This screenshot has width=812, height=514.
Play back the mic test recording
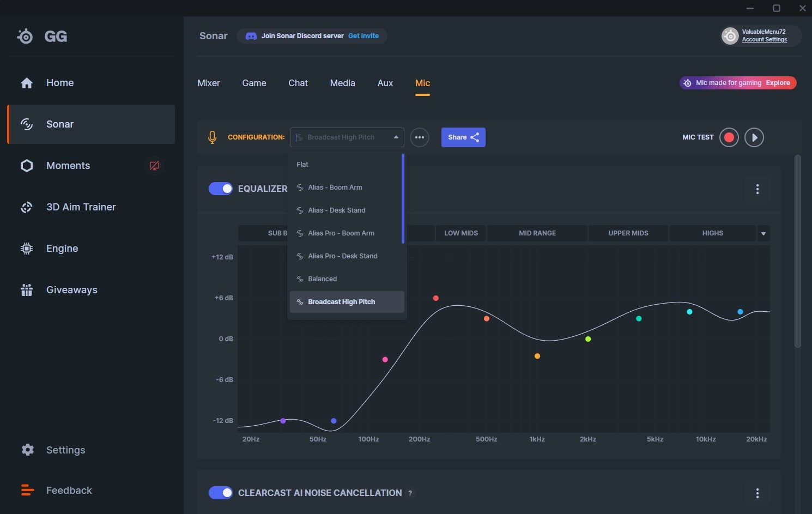pos(754,137)
